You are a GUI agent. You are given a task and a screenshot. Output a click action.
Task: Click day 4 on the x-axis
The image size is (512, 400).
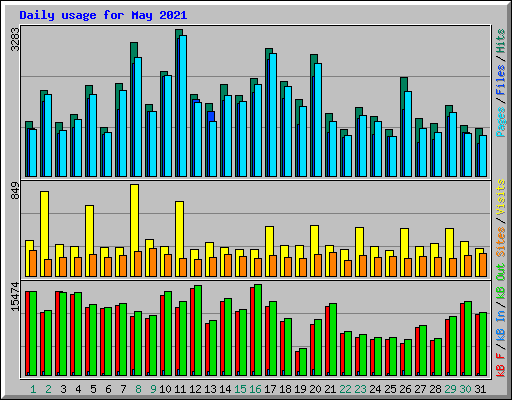coord(78,389)
